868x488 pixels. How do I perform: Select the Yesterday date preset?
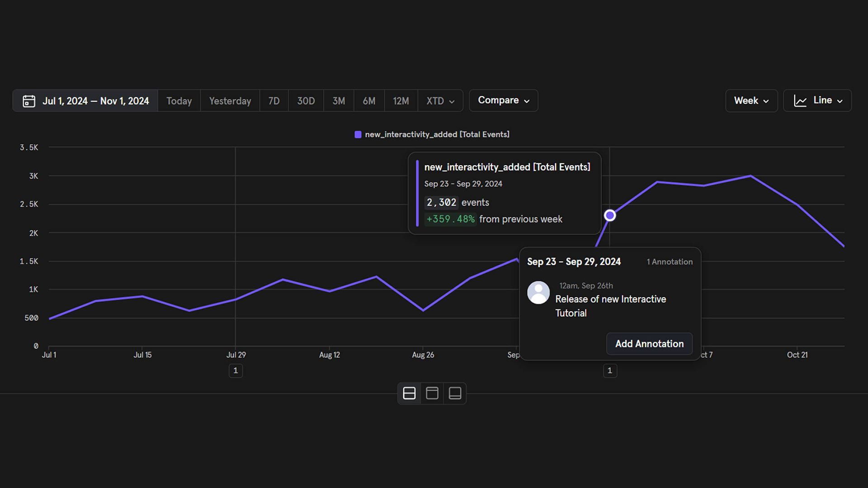[230, 101]
